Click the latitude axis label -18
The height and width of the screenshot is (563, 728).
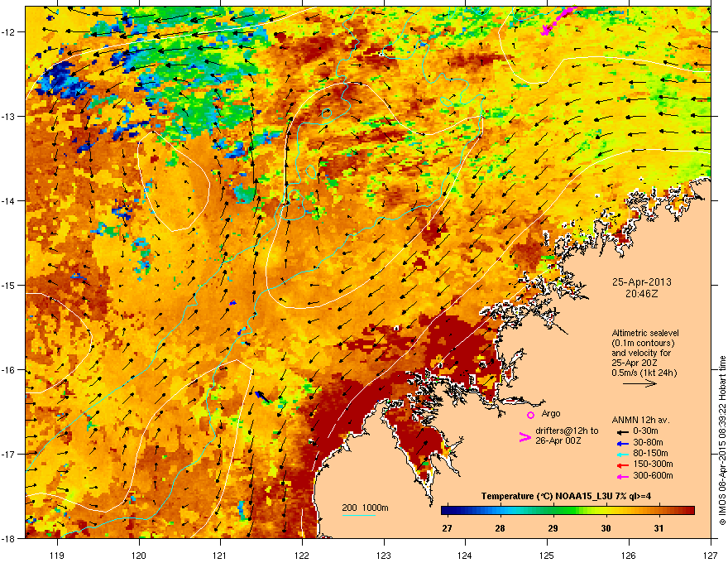click(9, 538)
